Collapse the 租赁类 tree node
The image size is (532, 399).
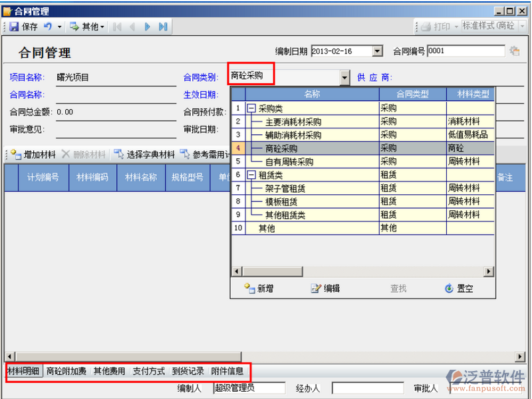click(x=251, y=175)
